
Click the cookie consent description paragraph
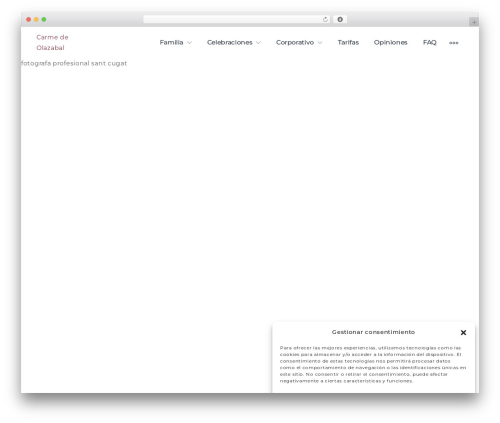coord(373,364)
